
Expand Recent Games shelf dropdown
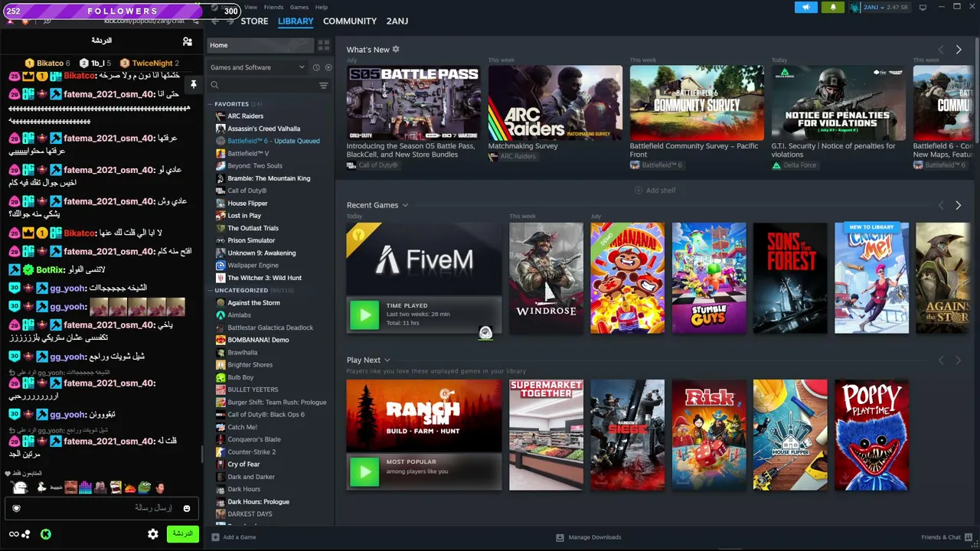coord(405,205)
